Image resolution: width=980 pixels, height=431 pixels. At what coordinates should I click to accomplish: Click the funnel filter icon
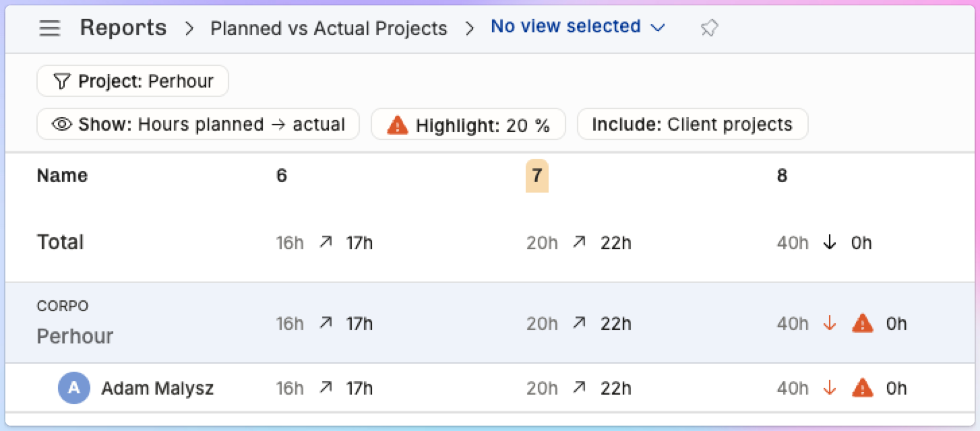[x=61, y=81]
